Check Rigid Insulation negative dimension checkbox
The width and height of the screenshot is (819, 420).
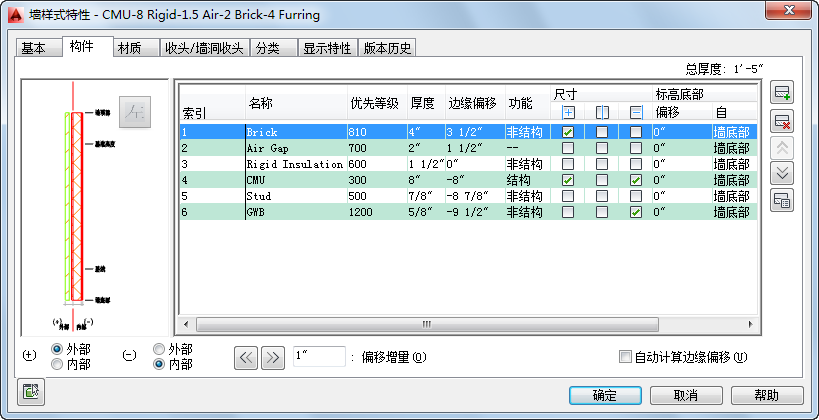point(636,164)
